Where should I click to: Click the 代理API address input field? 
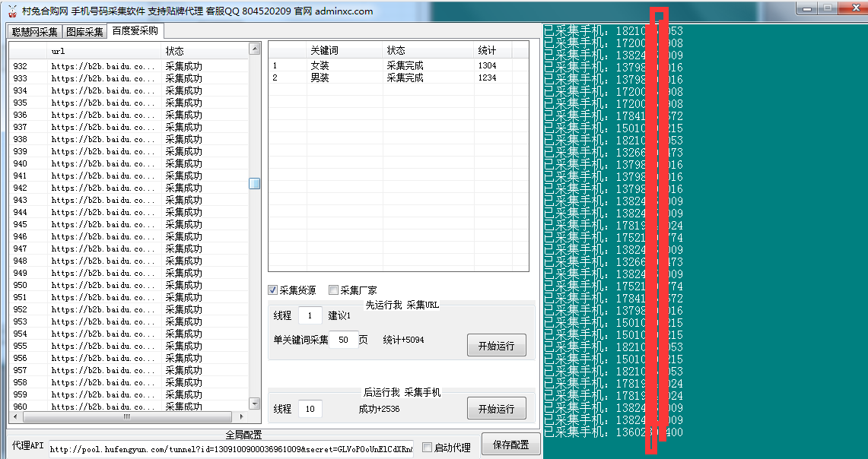[228, 447]
